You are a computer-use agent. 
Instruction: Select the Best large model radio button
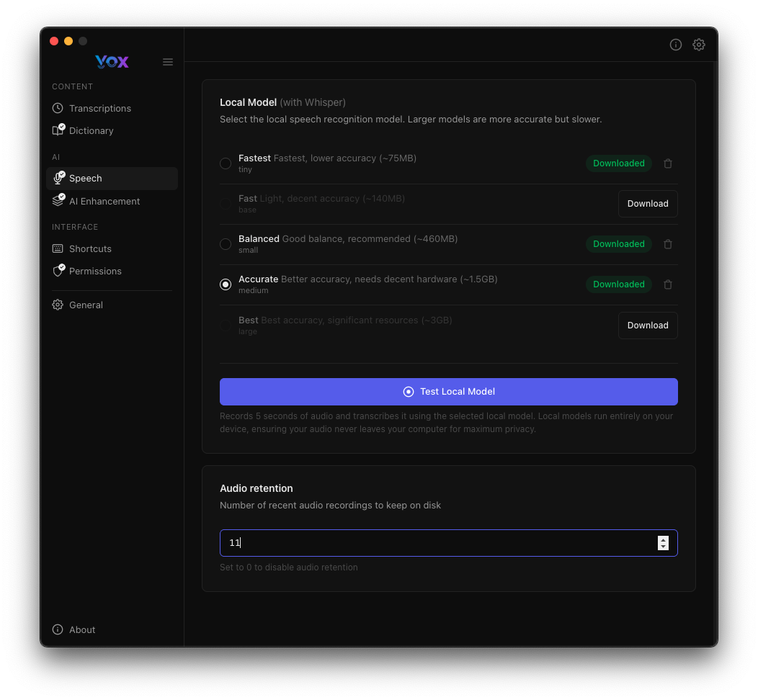point(226,325)
